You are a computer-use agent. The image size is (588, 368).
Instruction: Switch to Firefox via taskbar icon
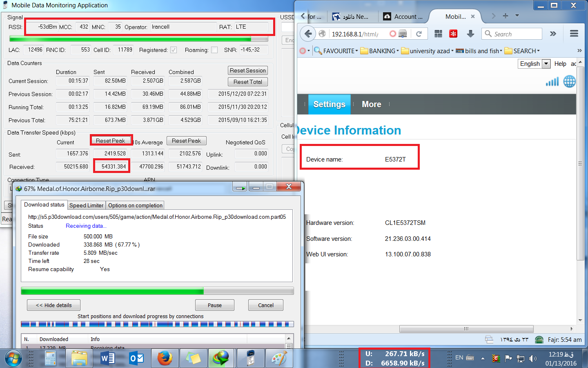165,359
